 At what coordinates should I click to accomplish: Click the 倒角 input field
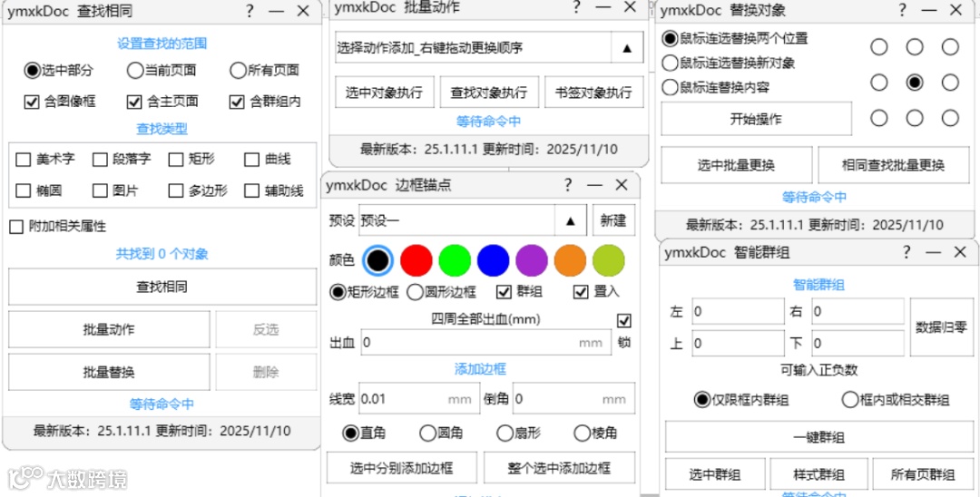[x=573, y=399]
